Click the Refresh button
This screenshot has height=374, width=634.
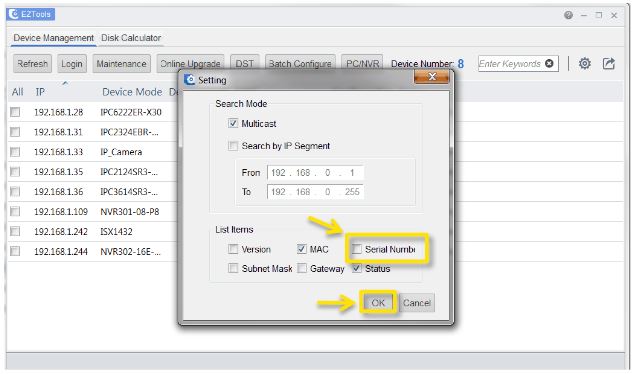point(32,63)
